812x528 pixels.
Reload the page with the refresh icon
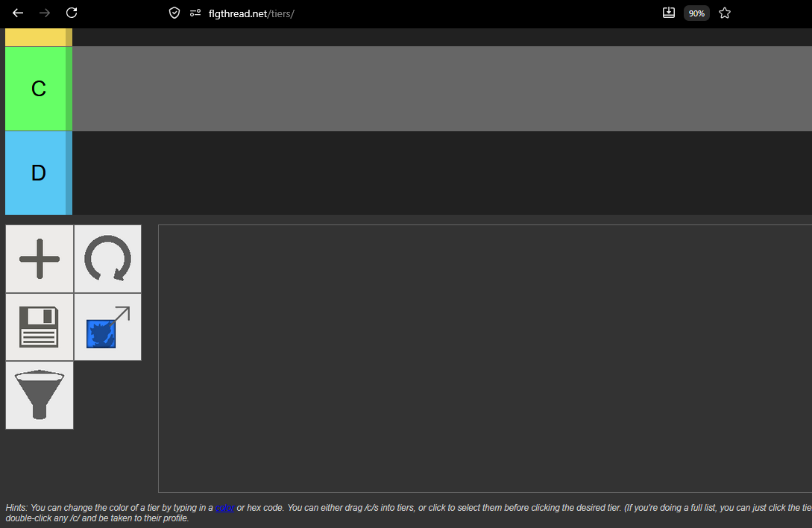[72, 13]
